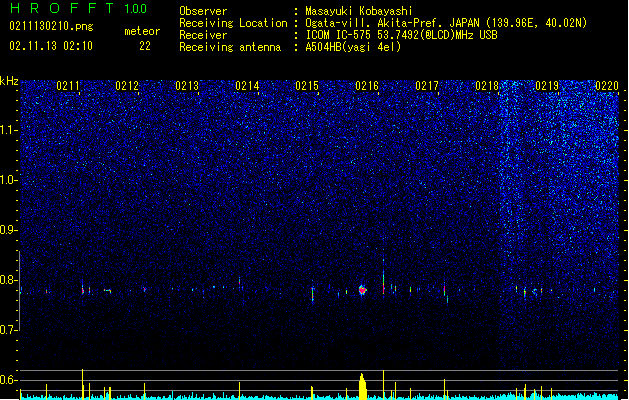The width and height of the screenshot is (629, 400).
Task: Click the 0.8 kHz axis label
Action: tap(9, 280)
